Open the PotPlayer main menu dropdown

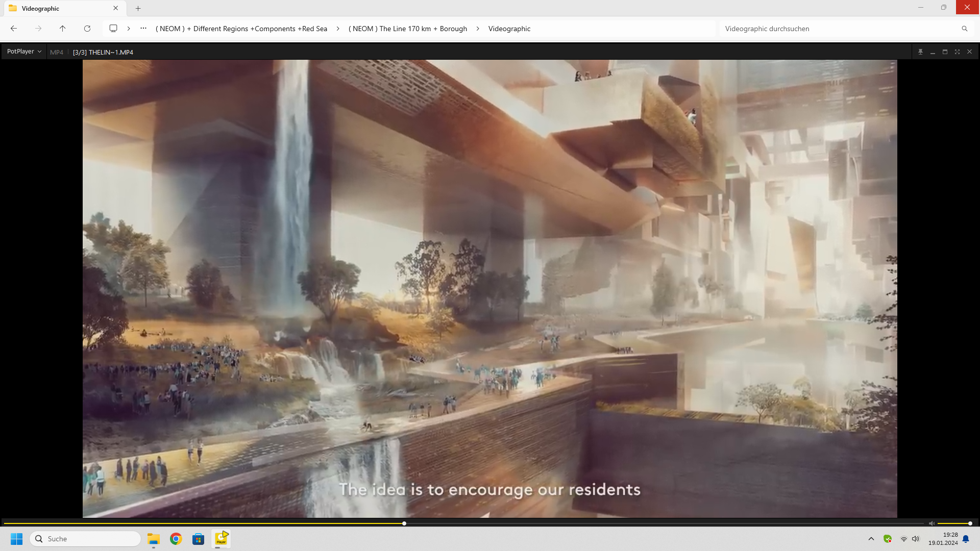pos(24,52)
